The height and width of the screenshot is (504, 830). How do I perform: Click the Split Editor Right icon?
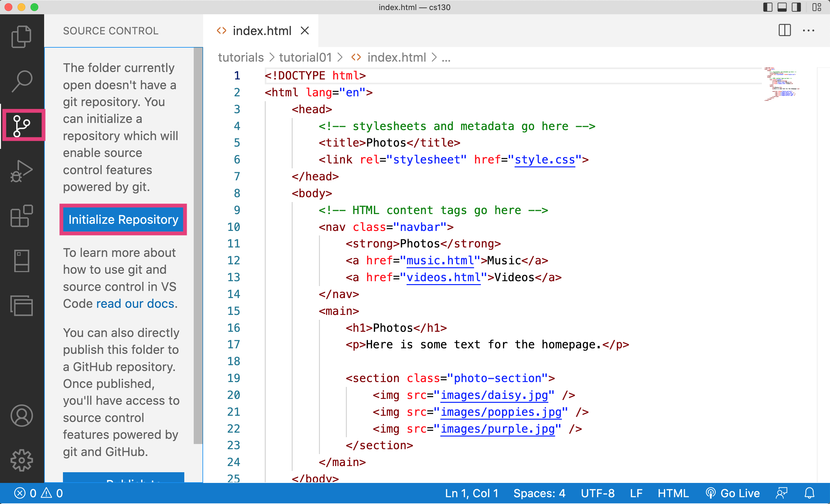tap(785, 30)
